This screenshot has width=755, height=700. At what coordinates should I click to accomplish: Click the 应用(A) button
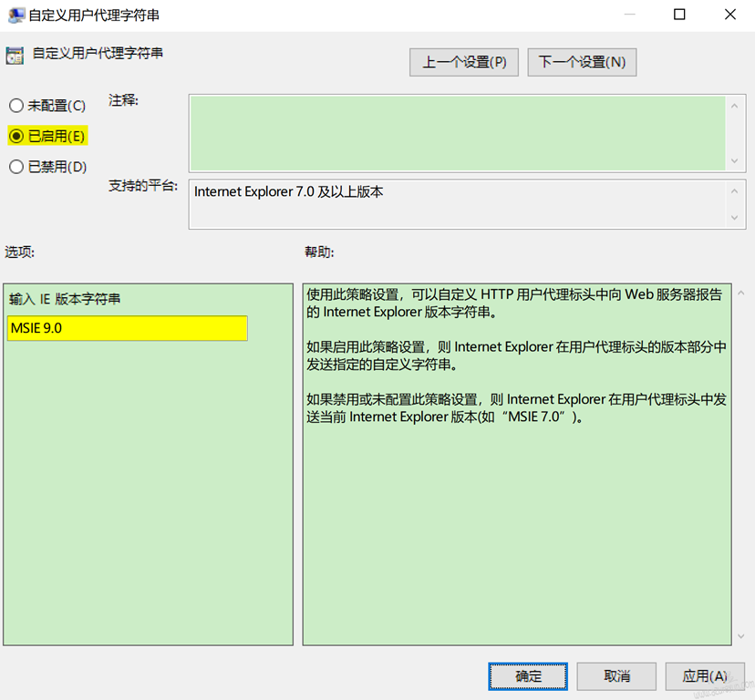[x=705, y=676]
